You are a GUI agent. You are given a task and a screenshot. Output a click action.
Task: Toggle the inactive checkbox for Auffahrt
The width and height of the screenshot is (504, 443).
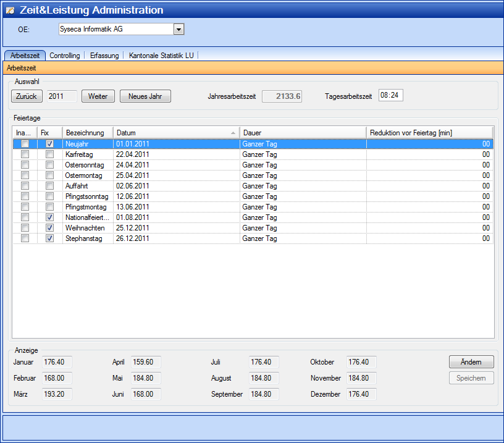tap(25, 186)
